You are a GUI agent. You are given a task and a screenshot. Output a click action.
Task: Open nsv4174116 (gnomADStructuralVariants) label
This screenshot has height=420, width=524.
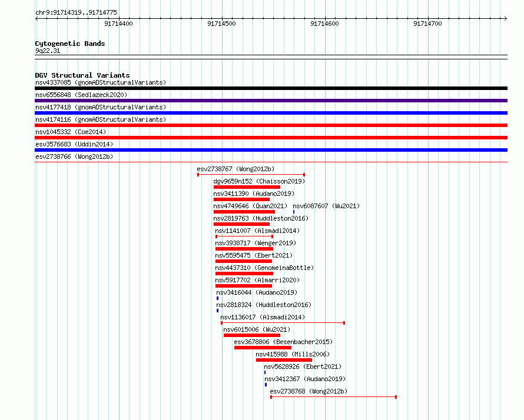[x=101, y=119]
